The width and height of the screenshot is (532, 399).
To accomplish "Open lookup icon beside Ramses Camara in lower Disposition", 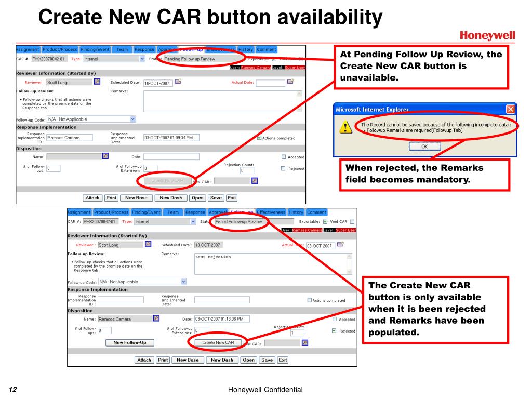I will pyautogui.click(x=156, y=318).
